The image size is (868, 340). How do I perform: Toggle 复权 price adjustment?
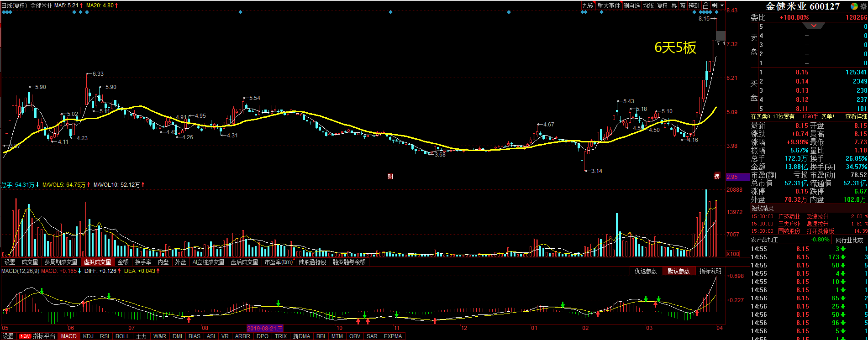tap(663, 5)
